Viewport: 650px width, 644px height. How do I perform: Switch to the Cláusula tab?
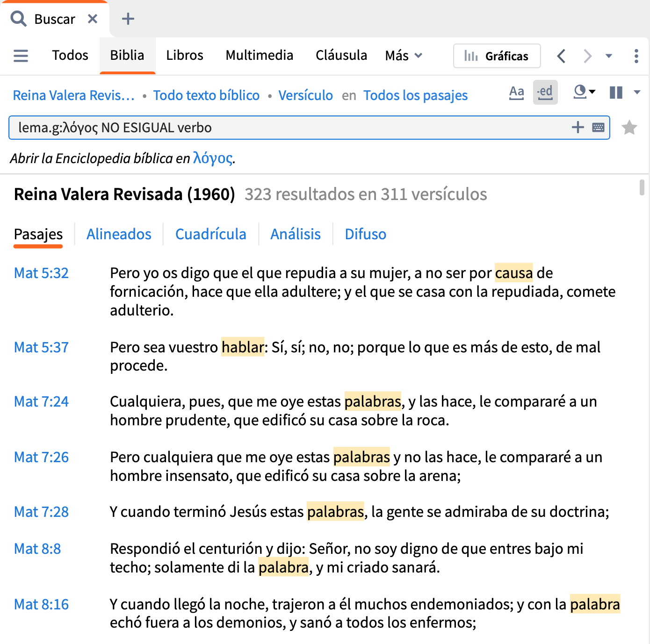tap(341, 55)
